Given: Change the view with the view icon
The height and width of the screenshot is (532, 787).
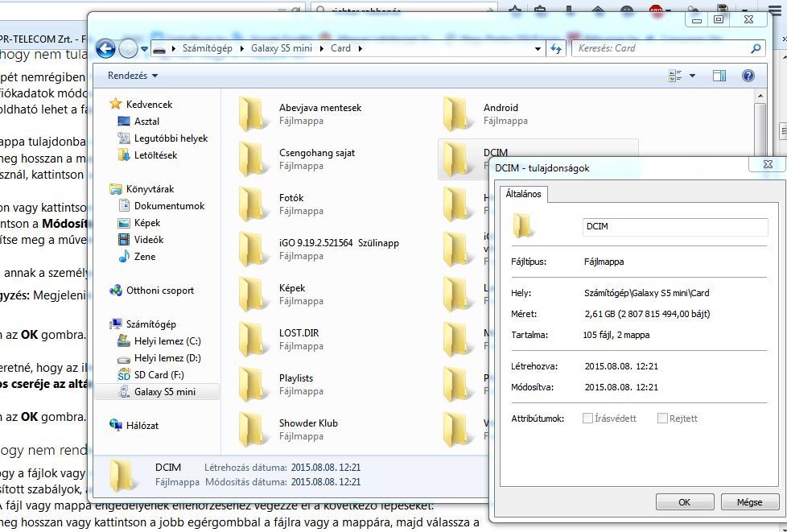Looking at the screenshot, I should click(675, 76).
